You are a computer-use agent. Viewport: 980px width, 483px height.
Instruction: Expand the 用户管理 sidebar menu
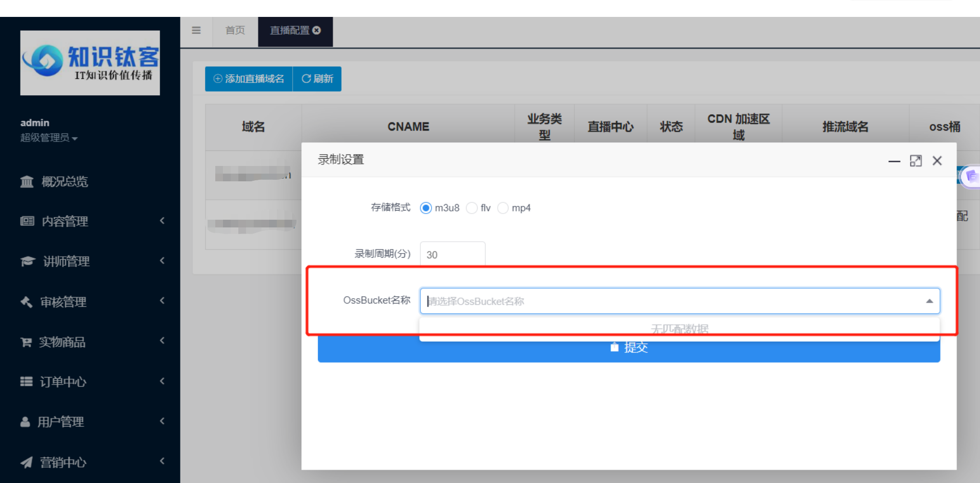[90, 422]
